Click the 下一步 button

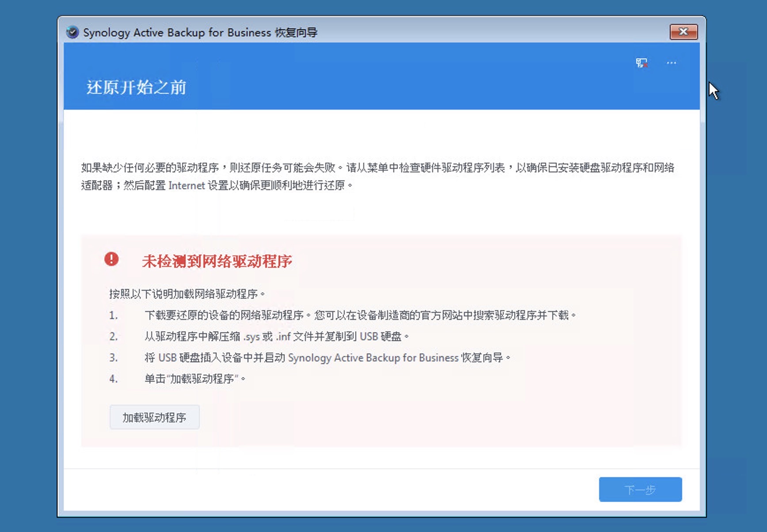(x=640, y=489)
